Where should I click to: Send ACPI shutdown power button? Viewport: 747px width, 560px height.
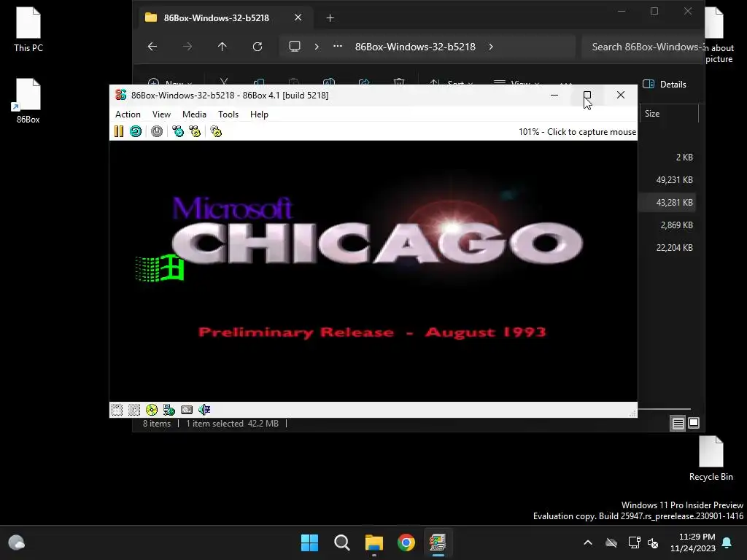pos(157,131)
